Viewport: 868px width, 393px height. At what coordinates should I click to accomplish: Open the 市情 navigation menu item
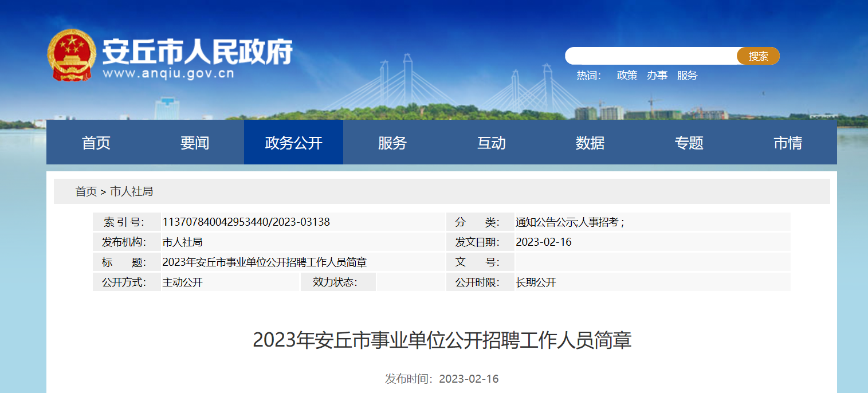pos(788,143)
